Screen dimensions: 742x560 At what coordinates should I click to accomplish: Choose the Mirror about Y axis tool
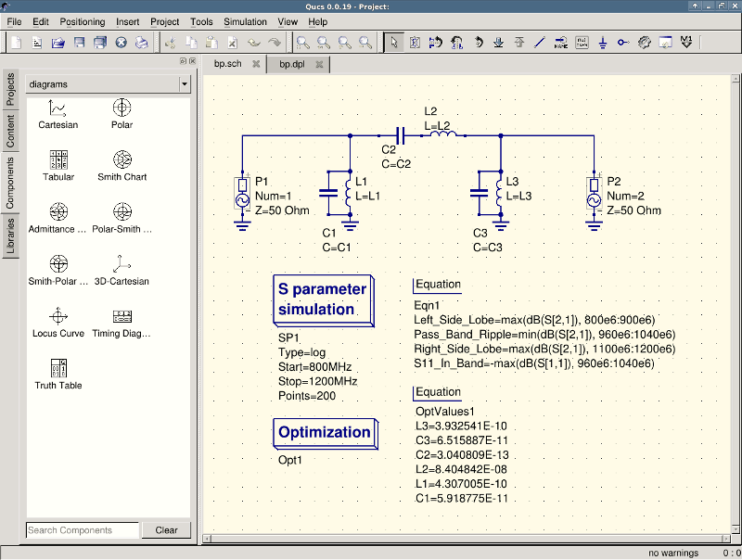(456, 43)
